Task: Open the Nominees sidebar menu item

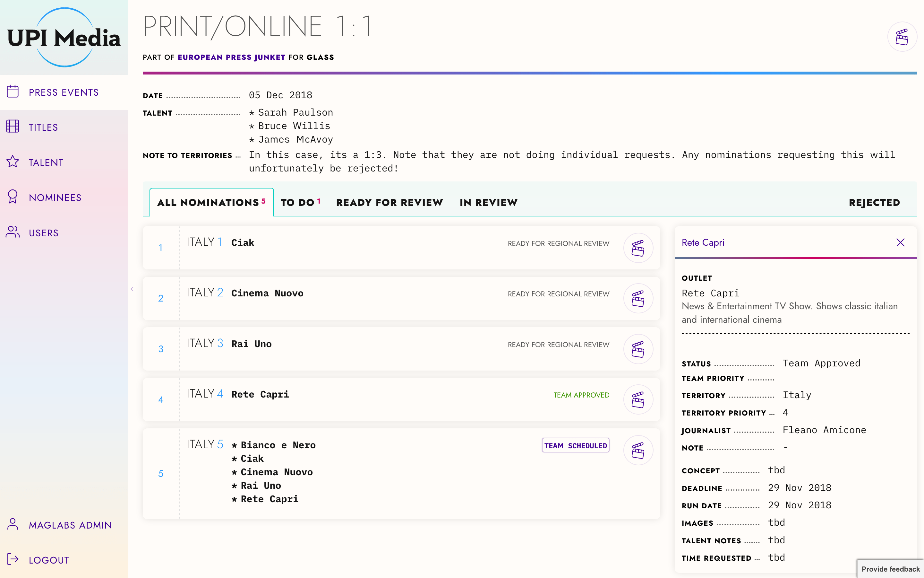Action: [64, 197]
